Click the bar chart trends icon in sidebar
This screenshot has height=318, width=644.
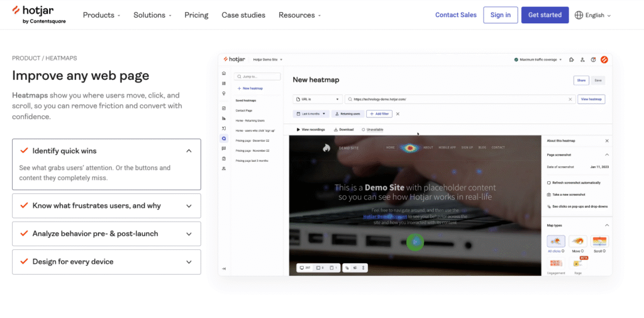pos(224,118)
